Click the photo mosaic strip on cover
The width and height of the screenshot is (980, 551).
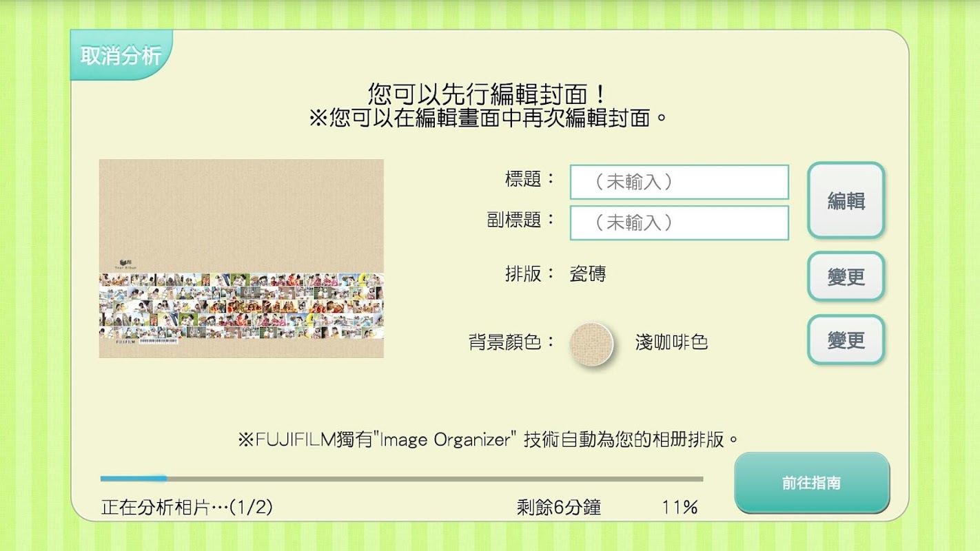pyautogui.click(x=241, y=305)
